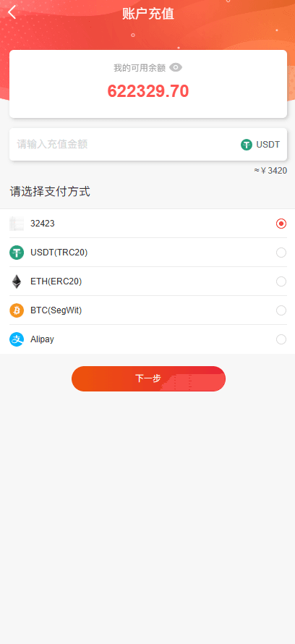Click the orange Bitcoin icon
This screenshot has width=295, height=644.
tap(17, 310)
